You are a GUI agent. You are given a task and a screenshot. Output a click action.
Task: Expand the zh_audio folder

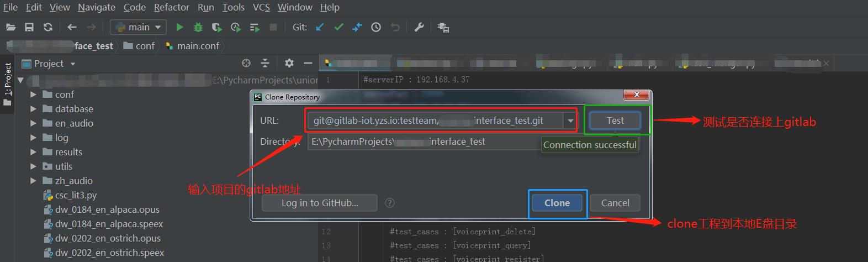tap(33, 181)
